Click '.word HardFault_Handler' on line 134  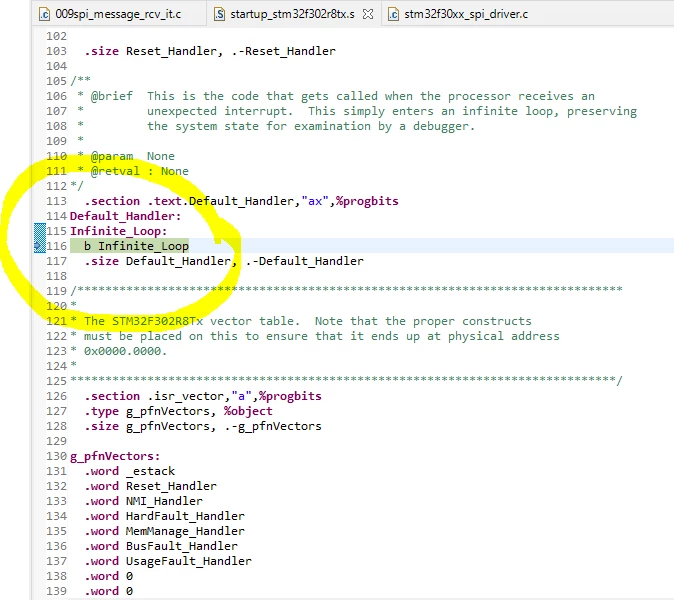[165, 516]
